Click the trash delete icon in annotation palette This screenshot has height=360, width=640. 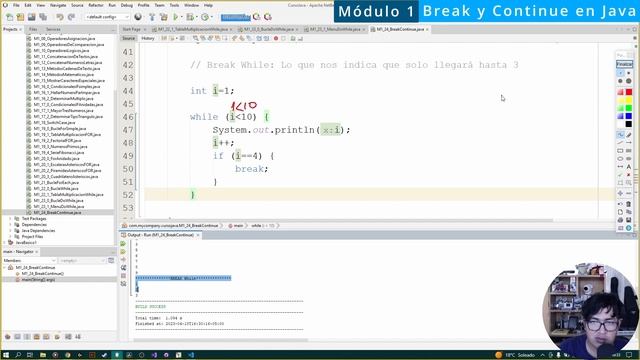tap(629, 204)
